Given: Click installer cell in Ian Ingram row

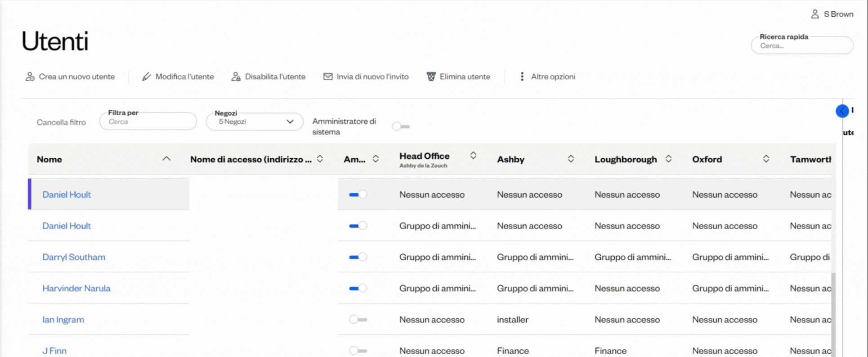Looking at the screenshot, I should point(512,320).
